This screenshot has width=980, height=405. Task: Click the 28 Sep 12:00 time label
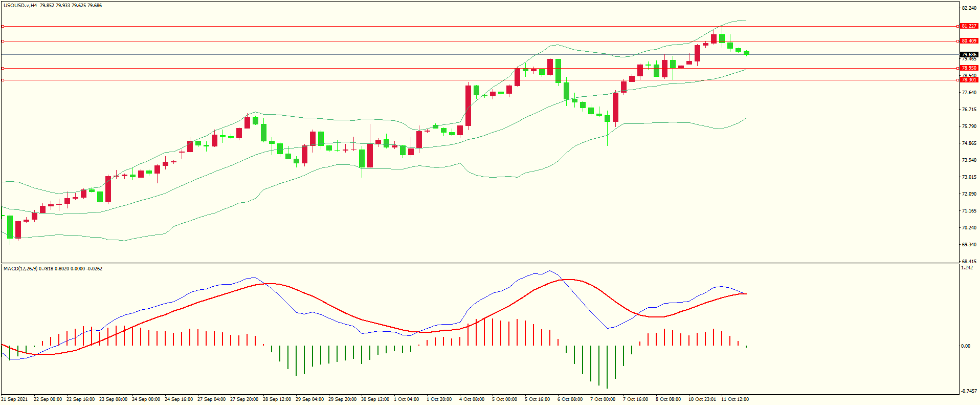click(277, 399)
